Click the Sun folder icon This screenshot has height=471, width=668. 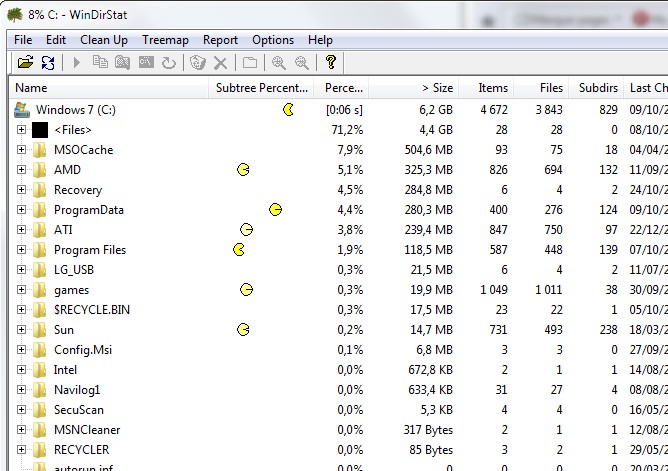pyautogui.click(x=40, y=330)
